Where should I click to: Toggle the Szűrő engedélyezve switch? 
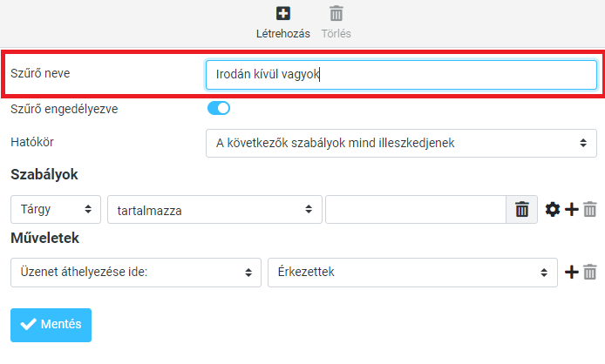[x=218, y=109]
